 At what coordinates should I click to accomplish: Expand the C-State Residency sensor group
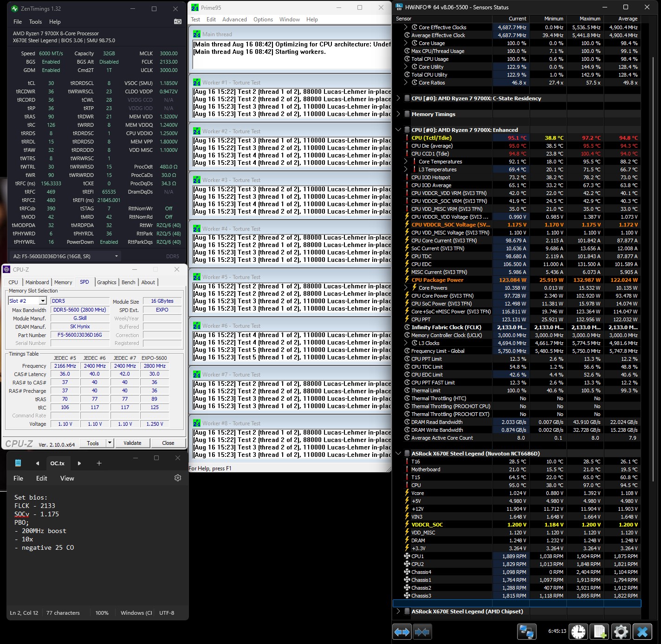click(x=398, y=98)
